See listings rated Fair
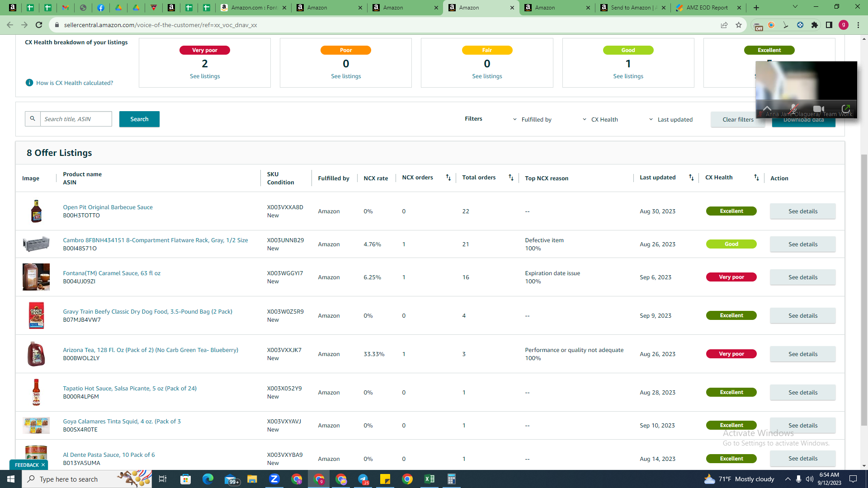Viewport: 868px width, 488px height. (x=487, y=76)
